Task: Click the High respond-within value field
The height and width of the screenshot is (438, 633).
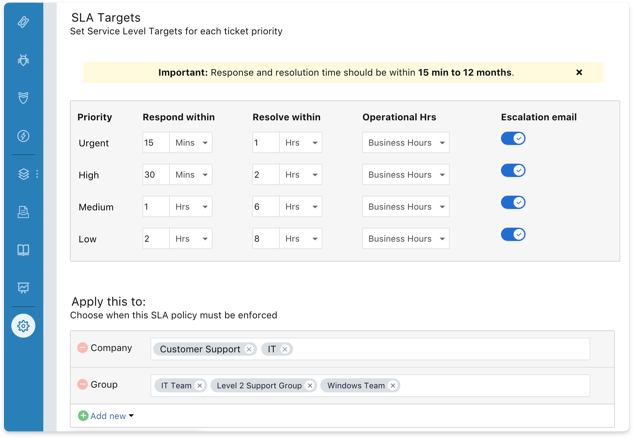Action: coord(156,175)
